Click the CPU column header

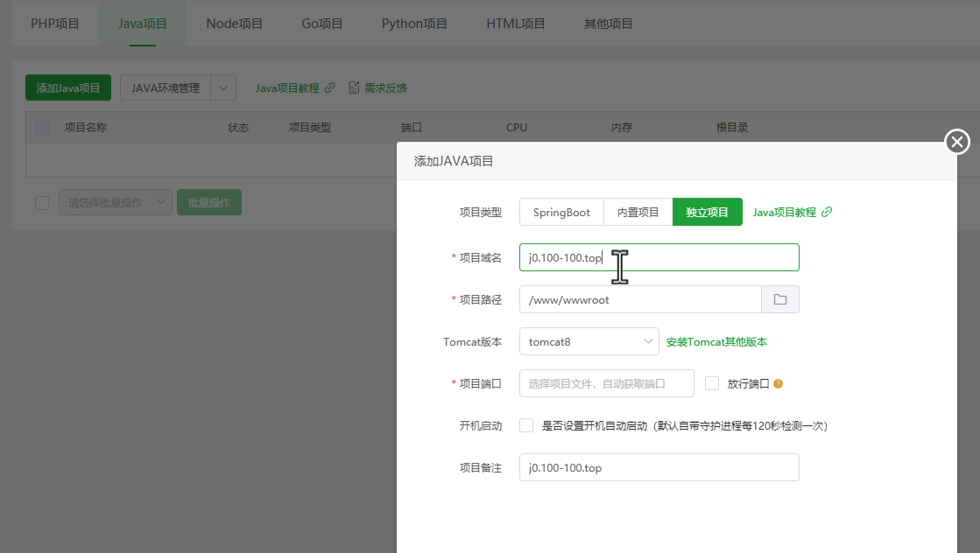coord(516,128)
